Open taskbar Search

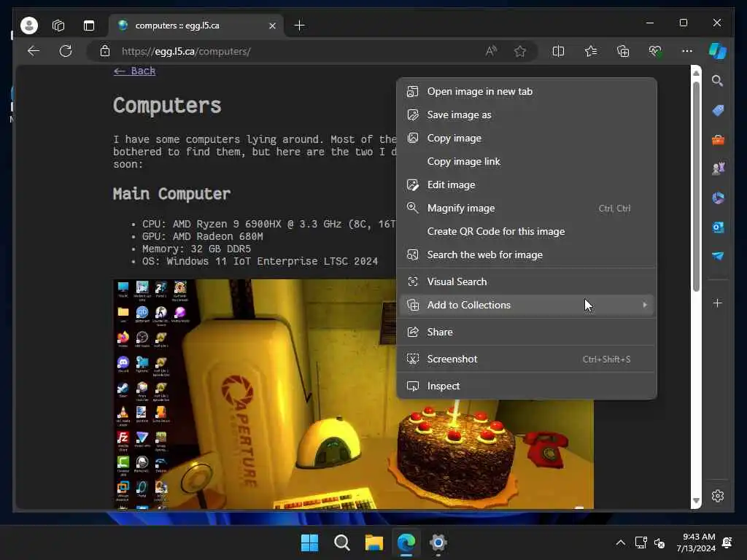point(341,542)
